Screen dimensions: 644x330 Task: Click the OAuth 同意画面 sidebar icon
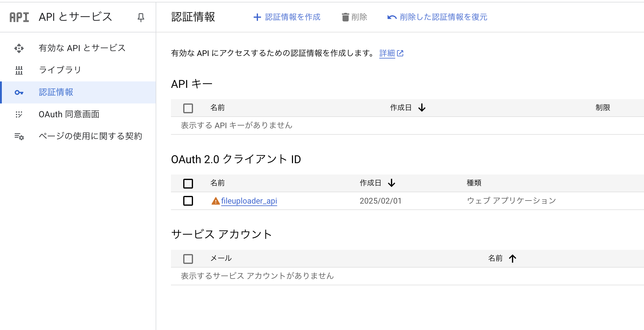(19, 114)
